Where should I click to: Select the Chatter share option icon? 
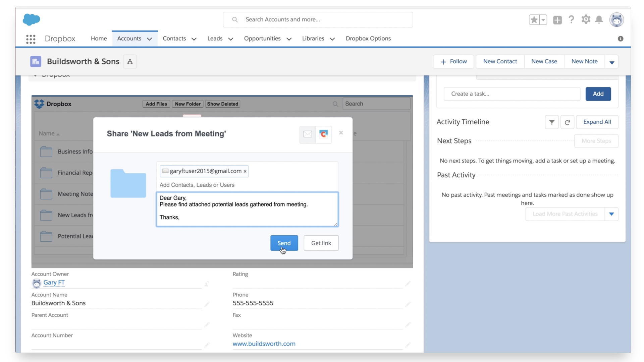[324, 134]
